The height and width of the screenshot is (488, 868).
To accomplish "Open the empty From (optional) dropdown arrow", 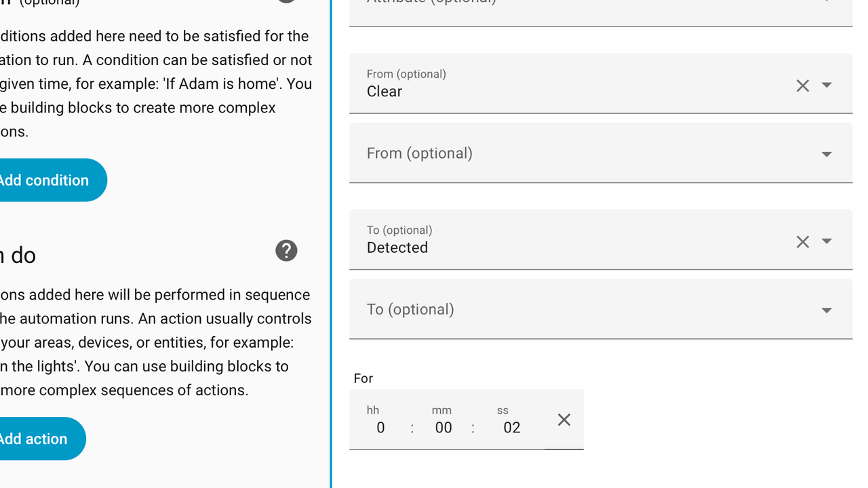I will [x=827, y=155].
